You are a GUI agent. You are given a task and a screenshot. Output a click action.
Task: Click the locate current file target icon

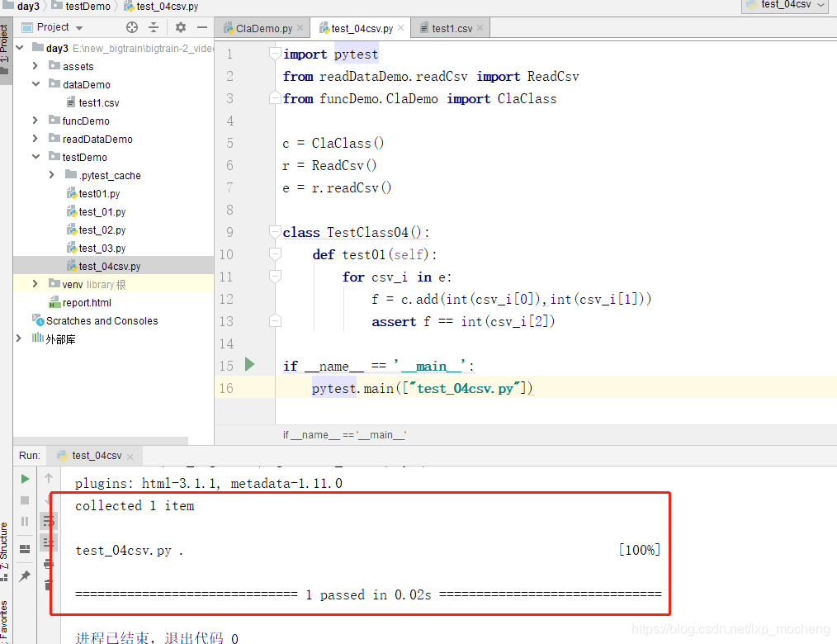[x=132, y=27]
